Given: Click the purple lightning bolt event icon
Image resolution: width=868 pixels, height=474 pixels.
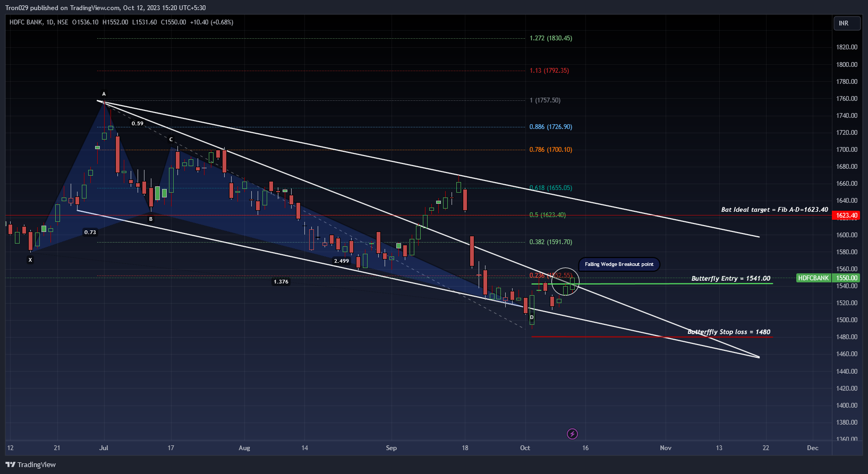Looking at the screenshot, I should (572, 434).
